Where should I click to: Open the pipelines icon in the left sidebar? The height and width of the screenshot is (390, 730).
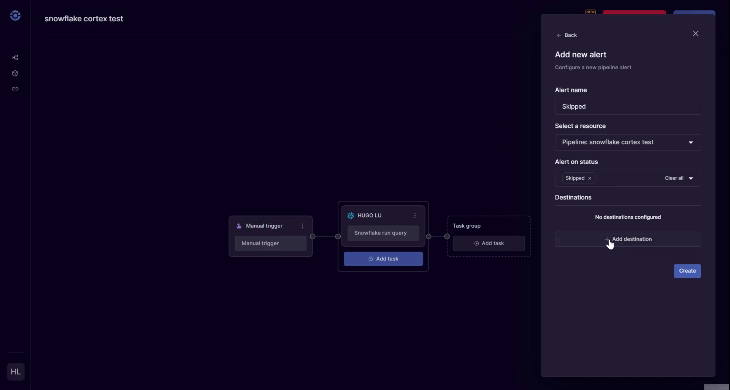[15, 58]
